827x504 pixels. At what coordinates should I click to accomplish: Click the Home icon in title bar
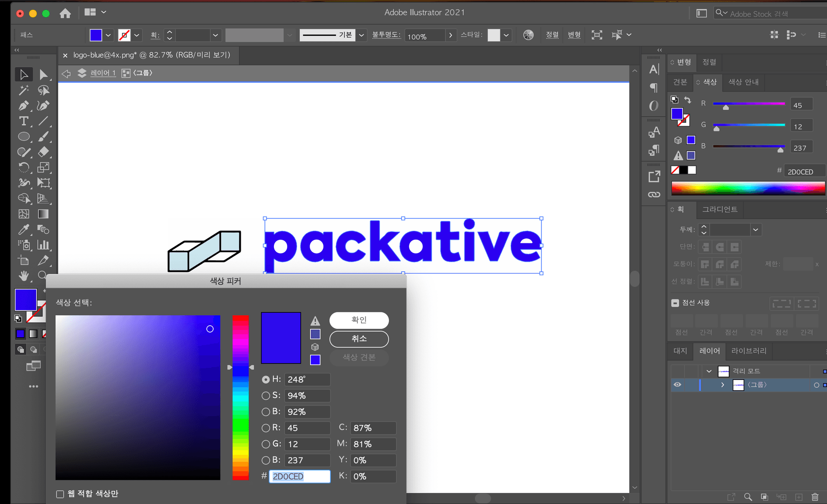click(x=65, y=13)
